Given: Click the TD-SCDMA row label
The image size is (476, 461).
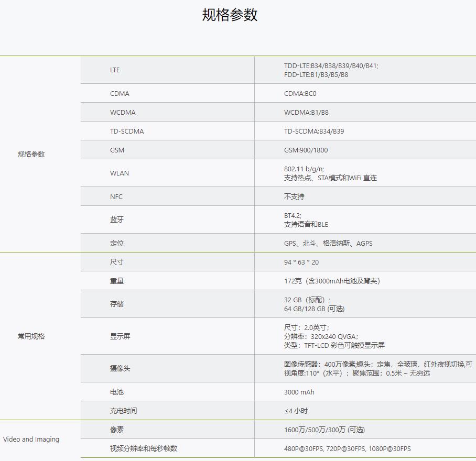Looking at the screenshot, I should [x=127, y=131].
